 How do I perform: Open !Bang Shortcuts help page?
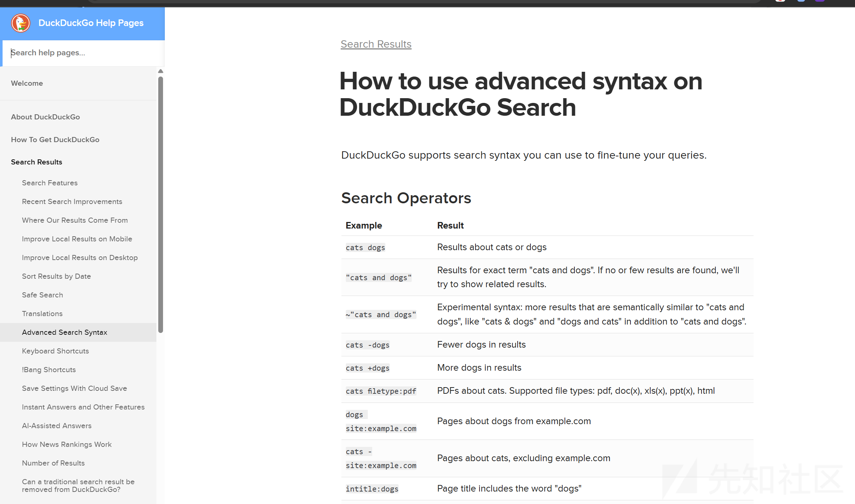tap(49, 370)
